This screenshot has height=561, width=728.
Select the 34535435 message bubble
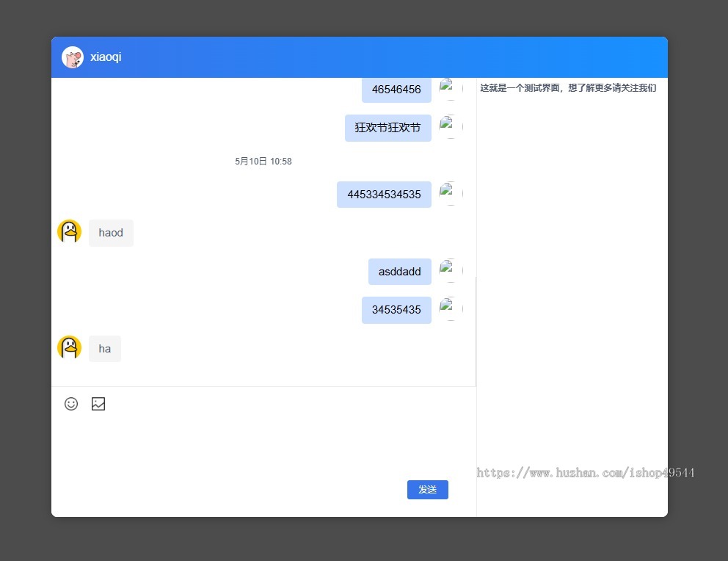click(396, 310)
